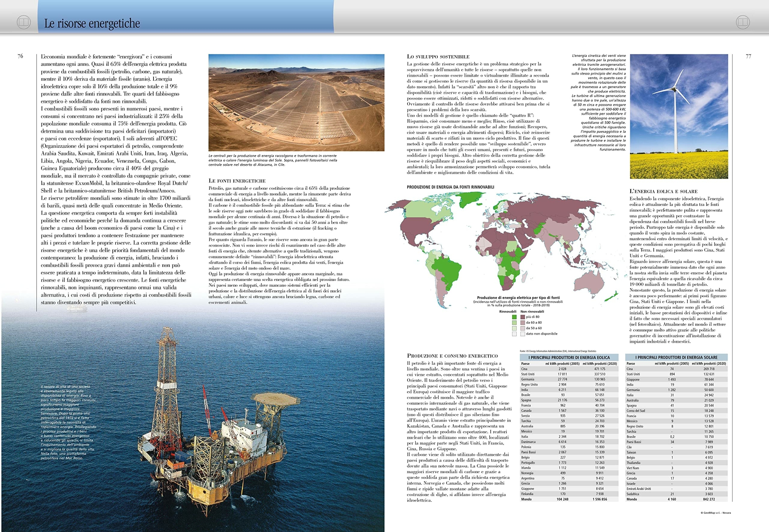Select the Finlandia row in the eolica table
Image resolution: width=769 pixels, height=532 pixels.
point(569,494)
